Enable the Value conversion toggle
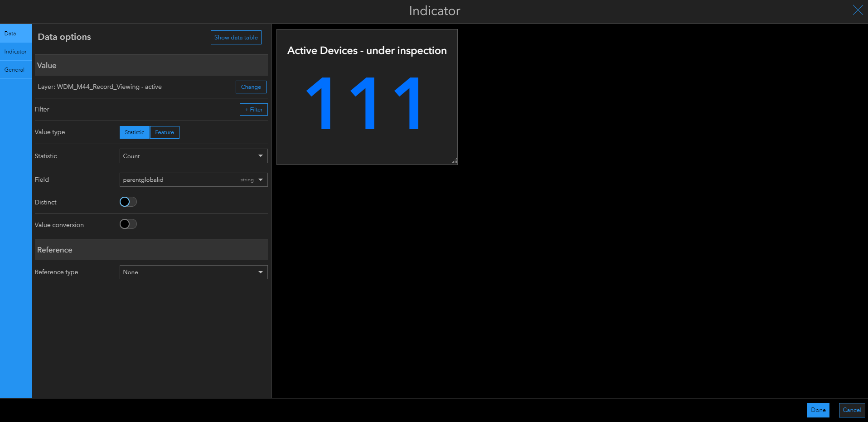The width and height of the screenshot is (868, 422). 128,224
